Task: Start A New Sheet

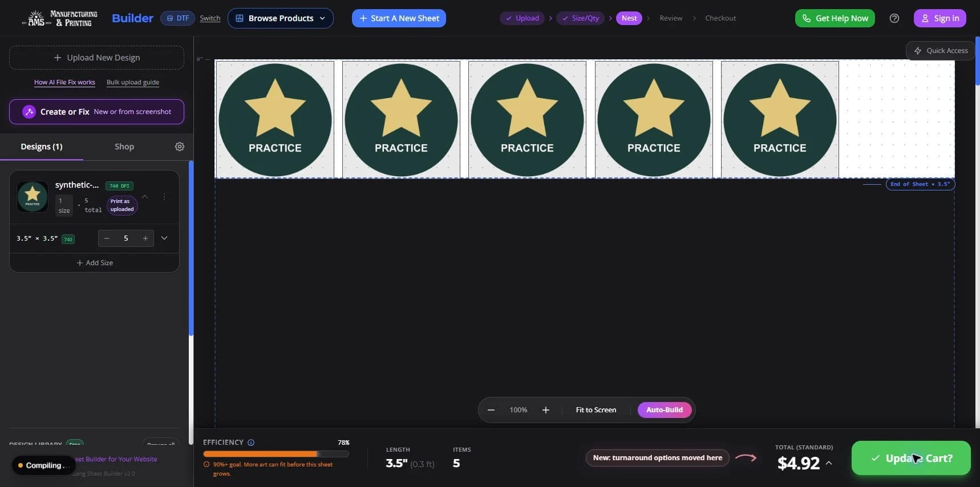Action: pos(399,18)
